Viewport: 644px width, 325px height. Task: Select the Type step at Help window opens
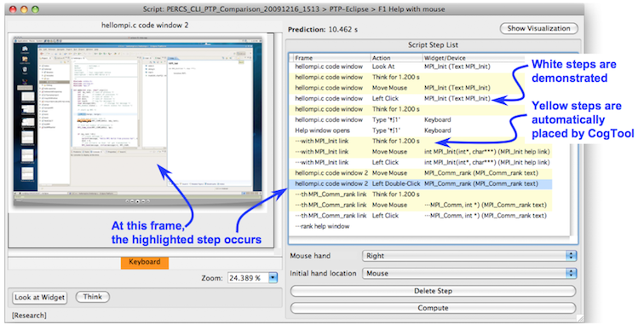click(x=421, y=131)
